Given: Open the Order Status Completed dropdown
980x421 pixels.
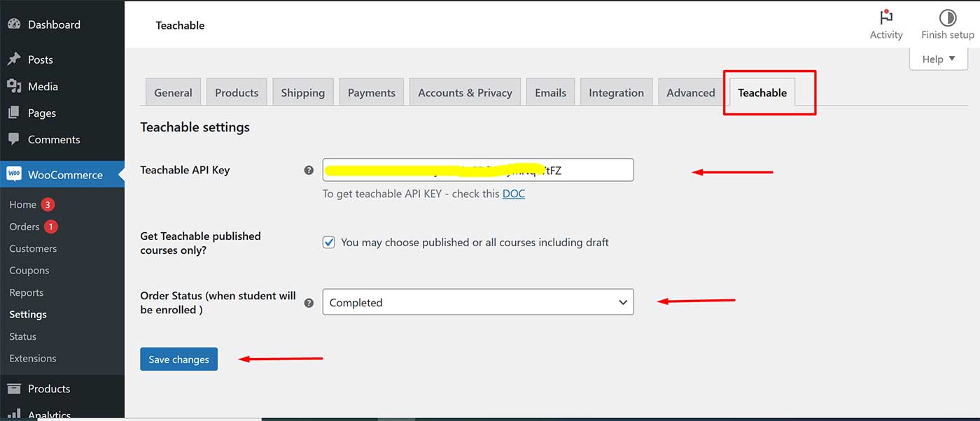Looking at the screenshot, I should click(478, 302).
